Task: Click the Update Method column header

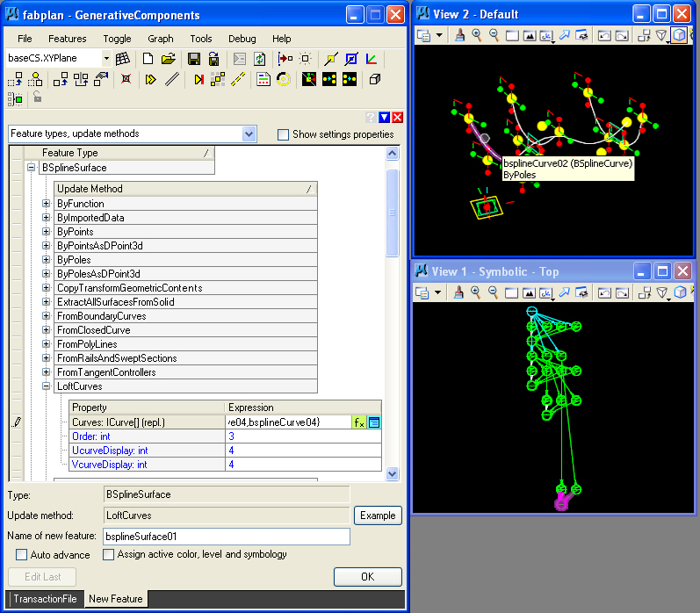Action: pos(185,189)
